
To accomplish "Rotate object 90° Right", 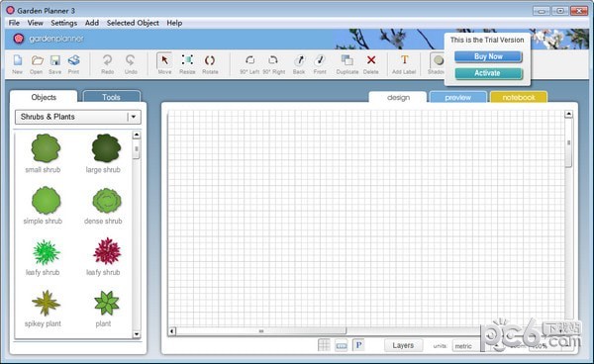I will [273, 63].
